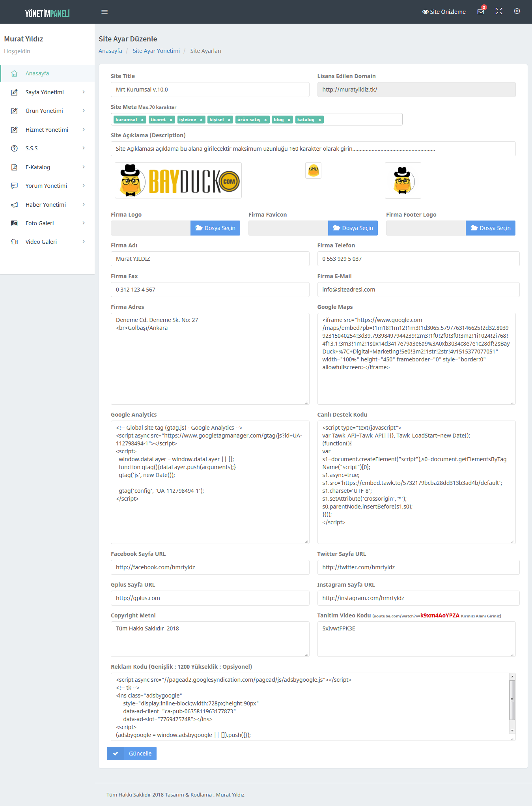
Task: Go to Anasayfa via breadcrumb link
Action: click(110, 51)
